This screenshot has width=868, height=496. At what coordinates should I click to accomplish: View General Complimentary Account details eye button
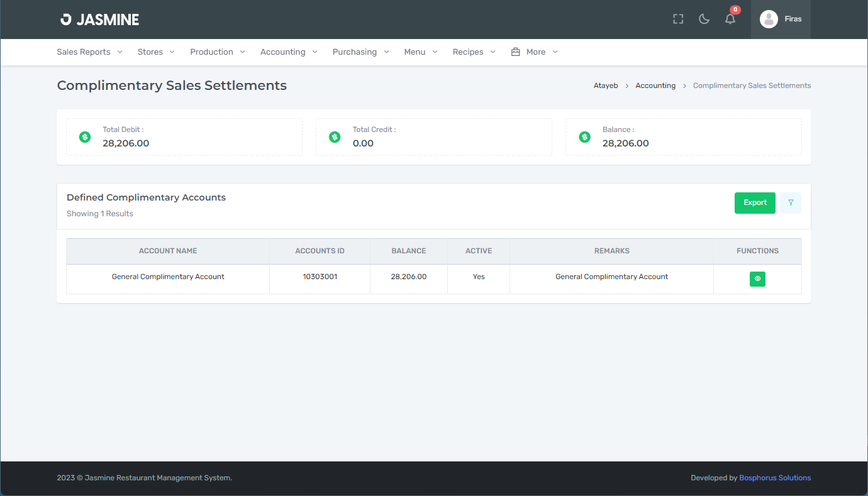tap(757, 278)
